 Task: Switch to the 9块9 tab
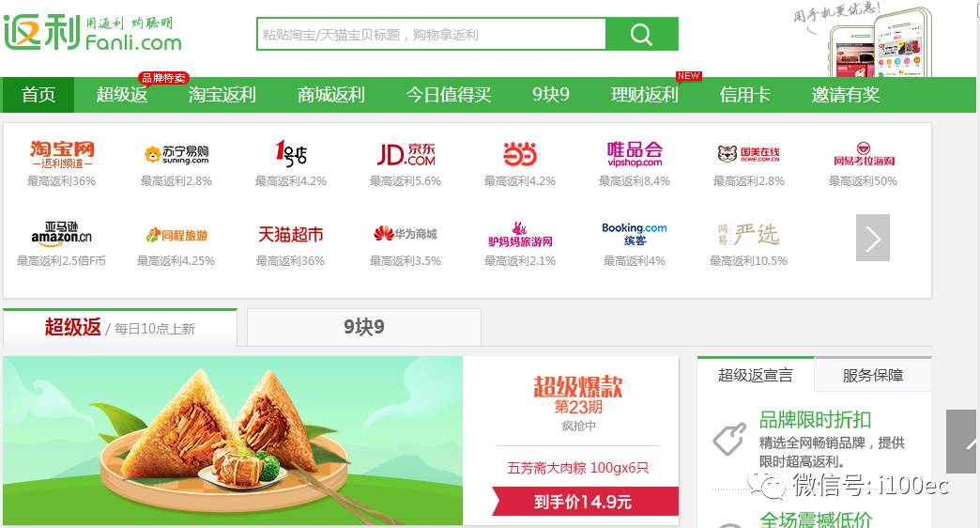(x=364, y=327)
